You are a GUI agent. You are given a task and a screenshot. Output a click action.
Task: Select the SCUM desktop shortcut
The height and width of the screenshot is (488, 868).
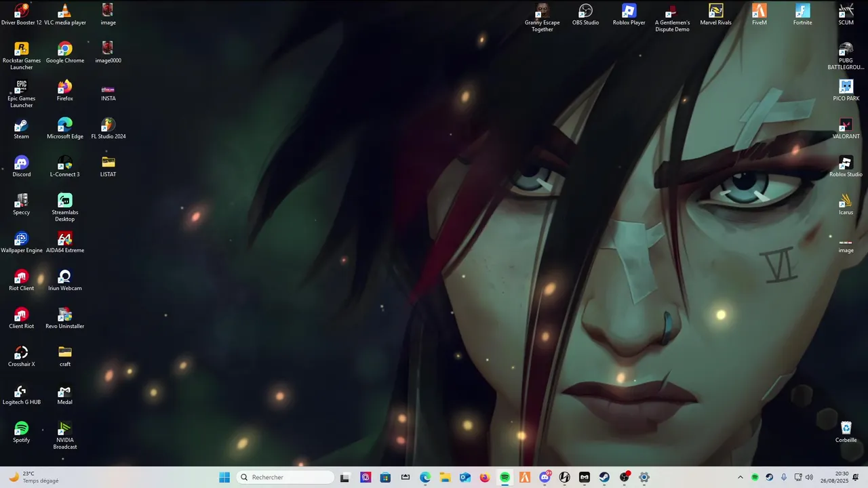(x=846, y=14)
